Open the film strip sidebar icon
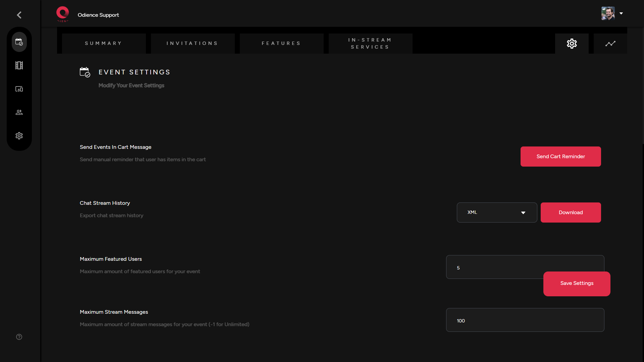This screenshot has width=644, height=362. pyautogui.click(x=19, y=65)
